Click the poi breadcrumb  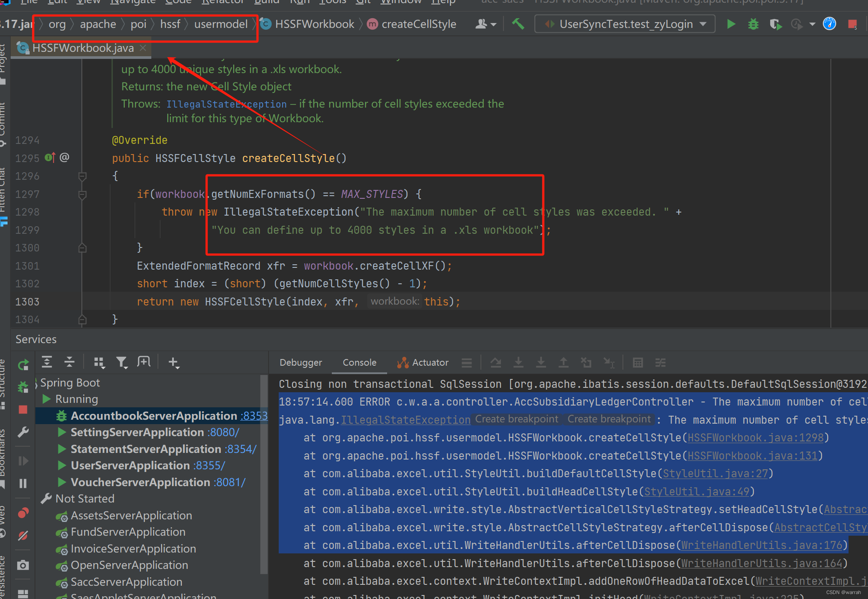point(138,24)
